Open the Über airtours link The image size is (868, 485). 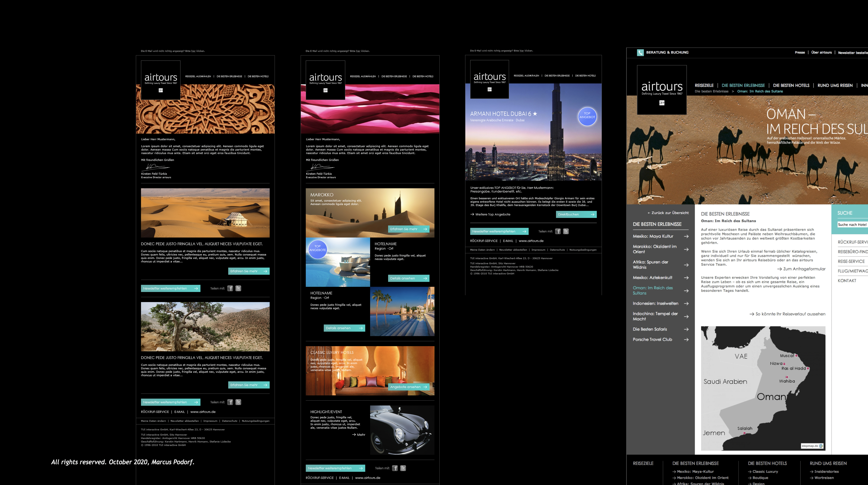tap(821, 52)
